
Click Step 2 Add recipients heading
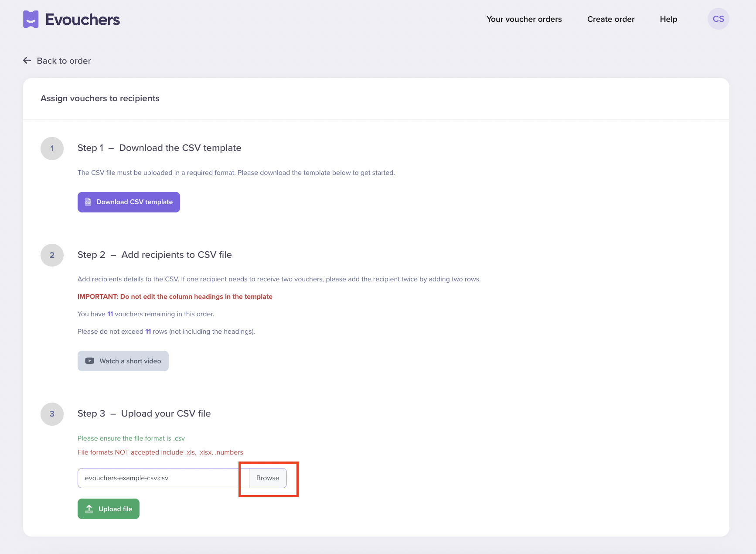(x=154, y=255)
